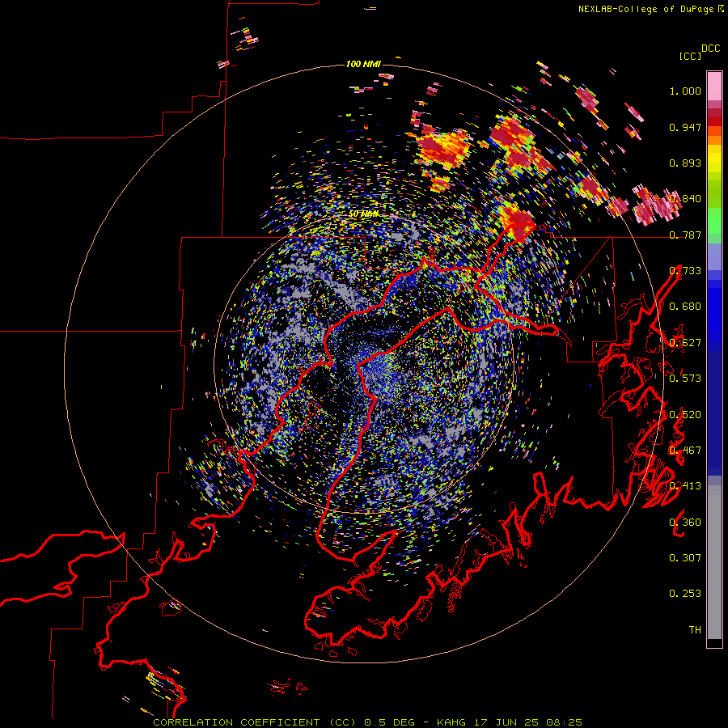Click the 0.307 scale value

tap(685, 558)
